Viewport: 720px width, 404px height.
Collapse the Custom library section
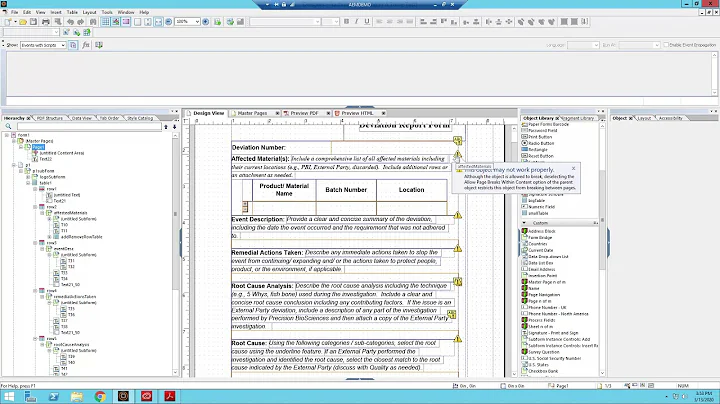coord(524,223)
